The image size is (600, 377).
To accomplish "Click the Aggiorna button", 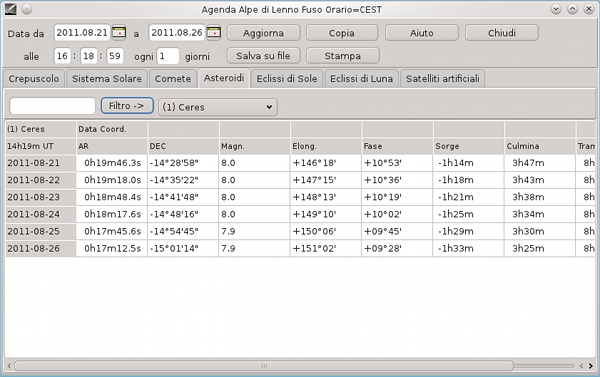I will coord(263,33).
